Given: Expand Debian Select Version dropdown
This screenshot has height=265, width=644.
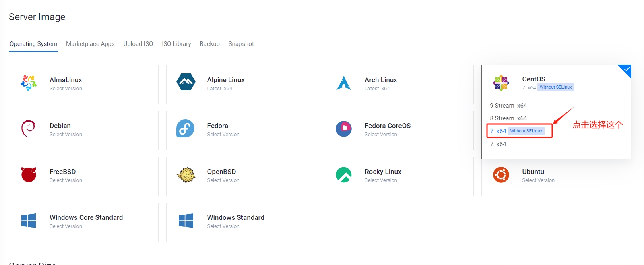Looking at the screenshot, I should [66, 135].
